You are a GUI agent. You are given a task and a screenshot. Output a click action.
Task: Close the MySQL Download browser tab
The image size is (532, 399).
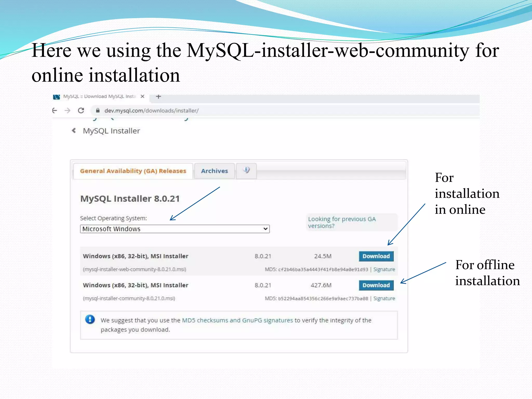[142, 96]
